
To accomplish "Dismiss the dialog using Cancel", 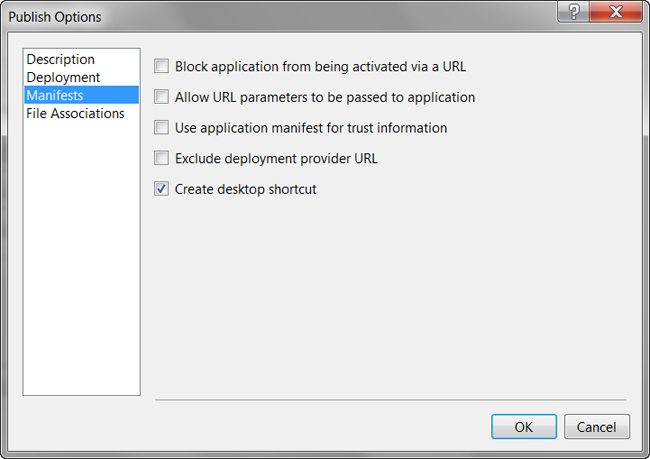I will (597, 427).
